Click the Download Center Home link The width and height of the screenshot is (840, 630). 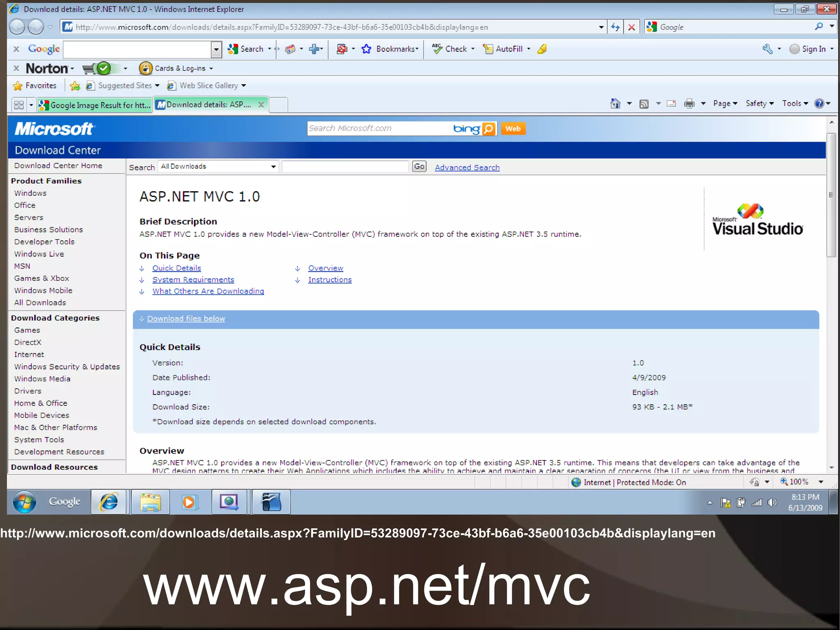(58, 165)
